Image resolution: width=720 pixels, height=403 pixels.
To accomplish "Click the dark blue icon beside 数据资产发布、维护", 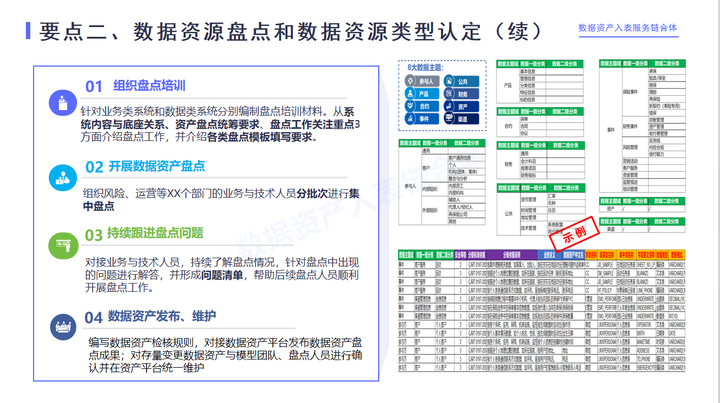I will coord(63,327).
